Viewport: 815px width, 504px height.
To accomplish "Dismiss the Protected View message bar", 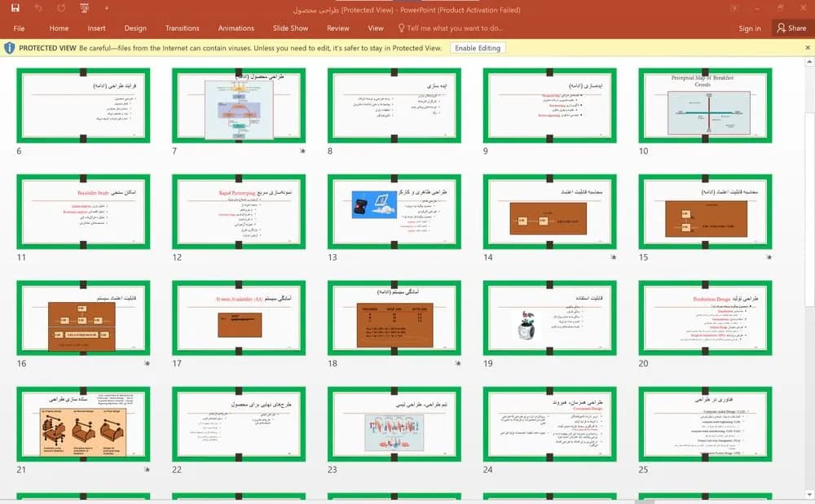I will (x=808, y=48).
